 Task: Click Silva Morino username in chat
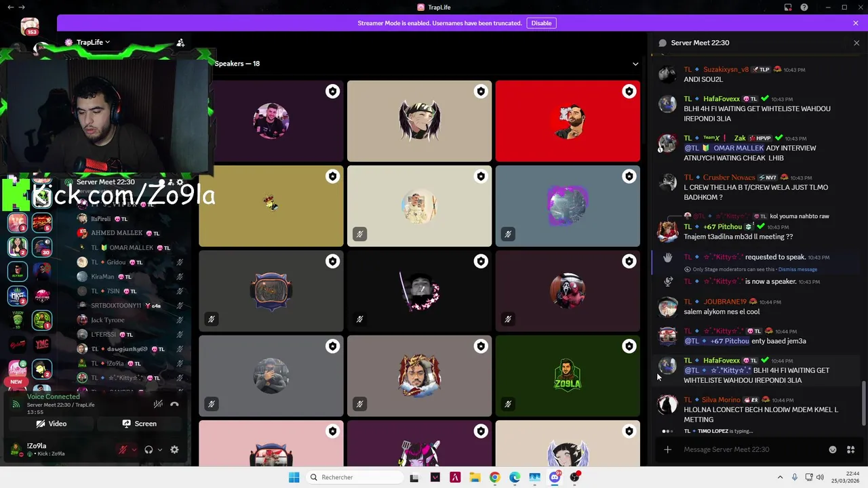point(721,400)
